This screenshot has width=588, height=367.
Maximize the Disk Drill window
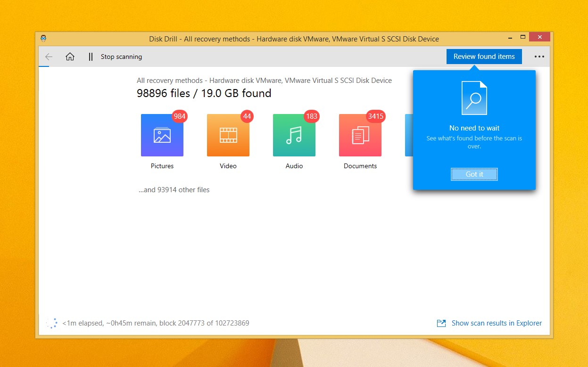(x=523, y=37)
